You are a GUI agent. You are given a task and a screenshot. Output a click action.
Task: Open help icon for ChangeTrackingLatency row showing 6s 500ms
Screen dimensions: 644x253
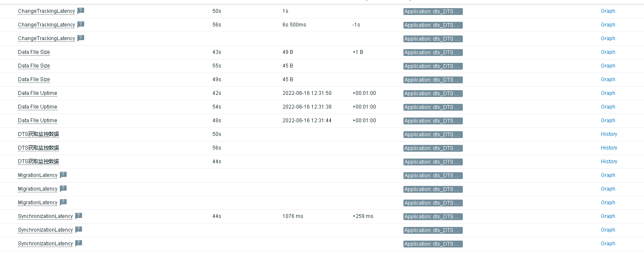click(80, 24)
